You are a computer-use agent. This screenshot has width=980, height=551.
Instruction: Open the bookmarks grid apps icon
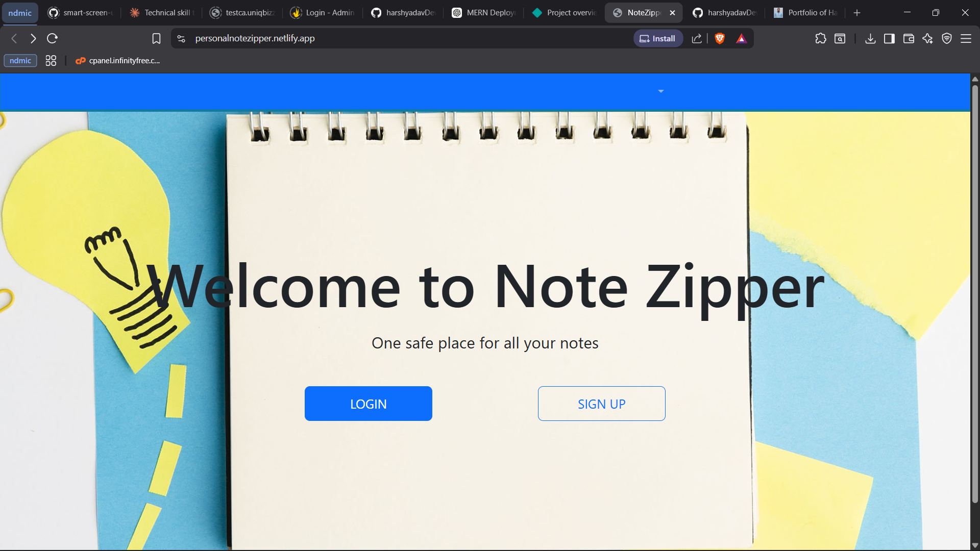(51, 61)
